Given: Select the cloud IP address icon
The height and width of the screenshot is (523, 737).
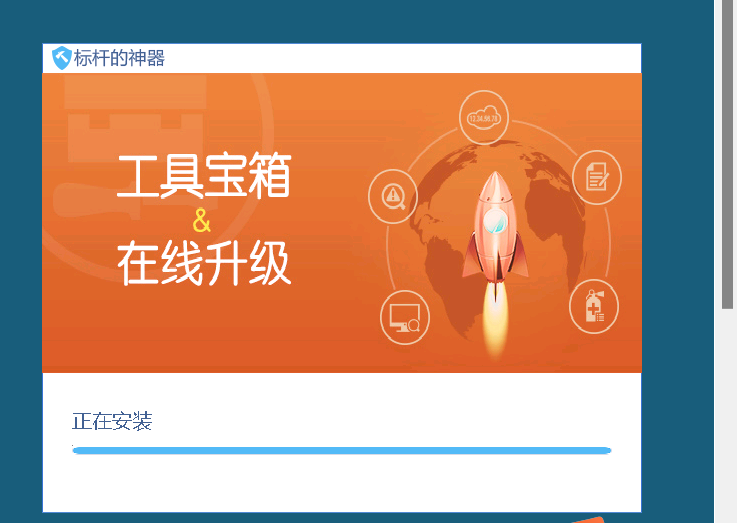Looking at the screenshot, I should 484,117.
